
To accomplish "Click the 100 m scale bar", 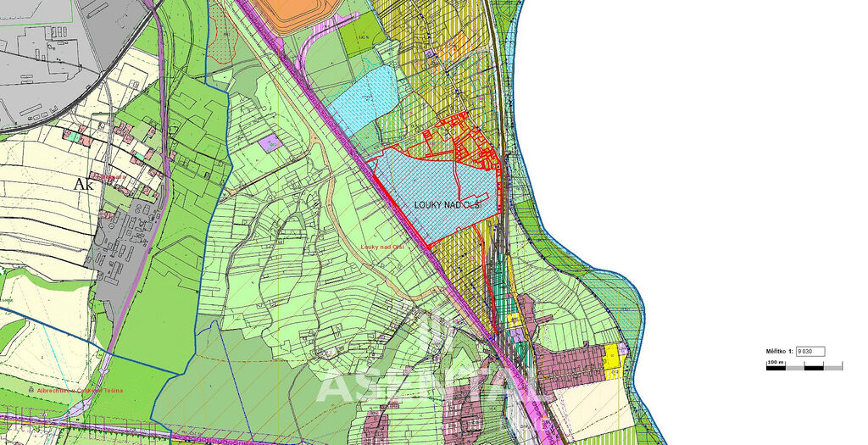I will coord(804,365).
